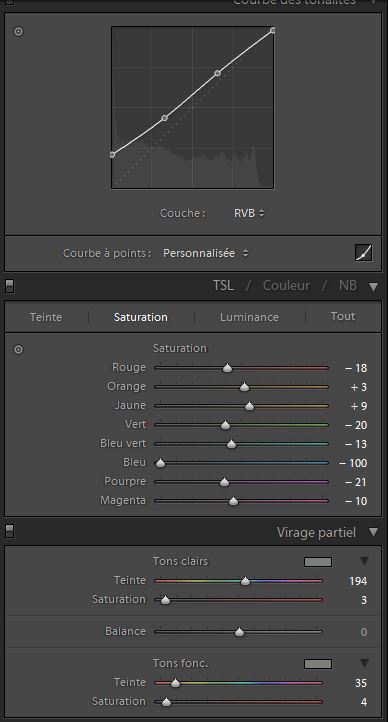Click the Magenta value field showing -10
The image size is (388, 722).
click(356, 501)
